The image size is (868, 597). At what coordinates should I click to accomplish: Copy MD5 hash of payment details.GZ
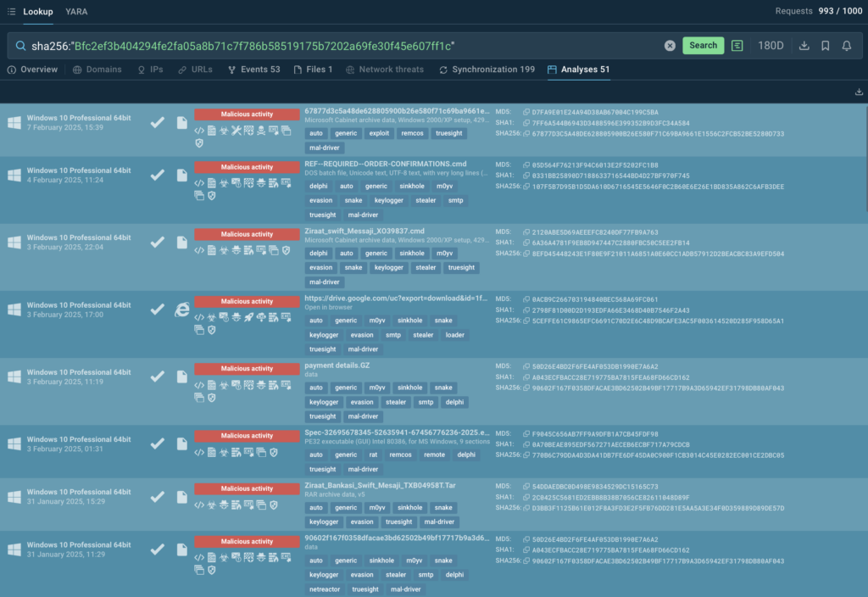(526, 365)
